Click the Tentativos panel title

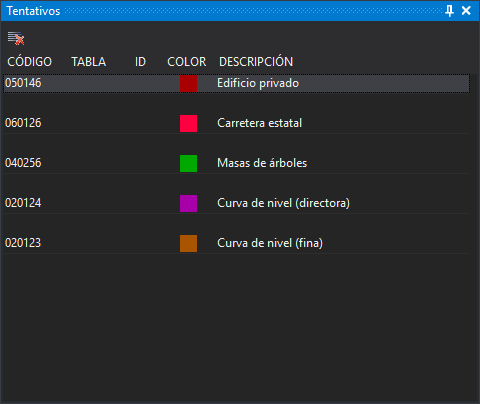tap(33, 11)
